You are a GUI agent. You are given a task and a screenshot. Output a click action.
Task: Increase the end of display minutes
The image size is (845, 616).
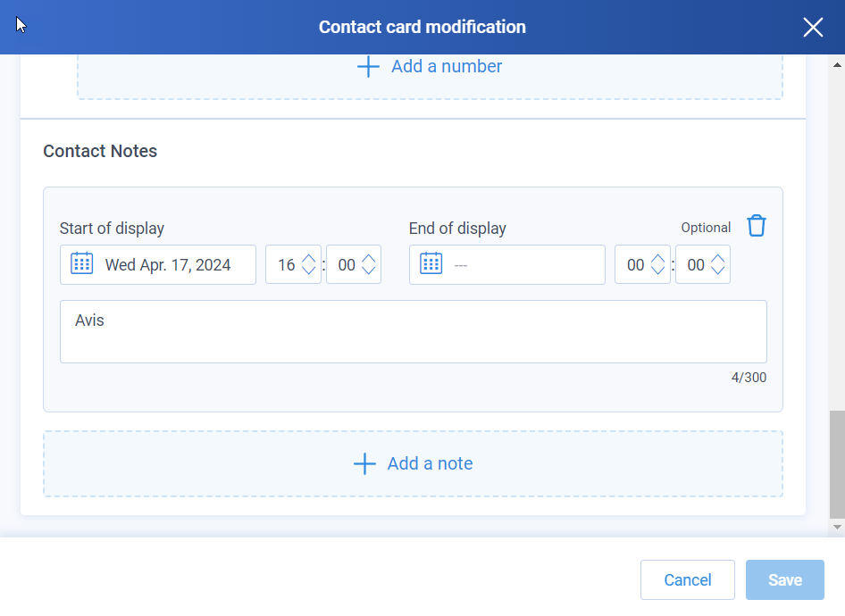pyautogui.click(x=718, y=259)
